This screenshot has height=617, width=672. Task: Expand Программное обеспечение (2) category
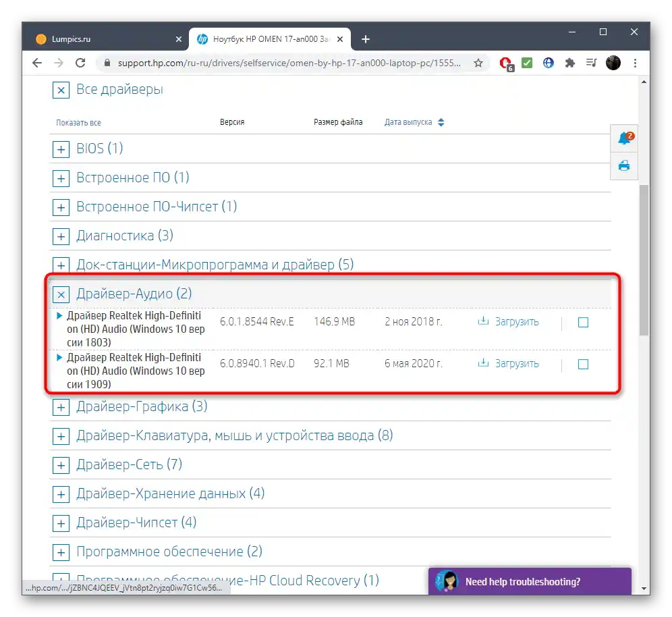coord(61,552)
